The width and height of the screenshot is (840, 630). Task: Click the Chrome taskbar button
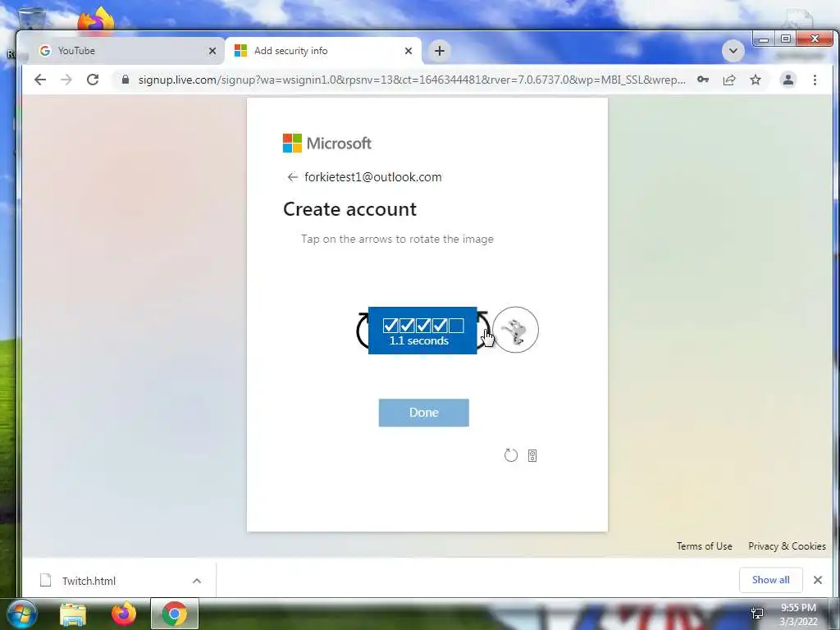(175, 614)
